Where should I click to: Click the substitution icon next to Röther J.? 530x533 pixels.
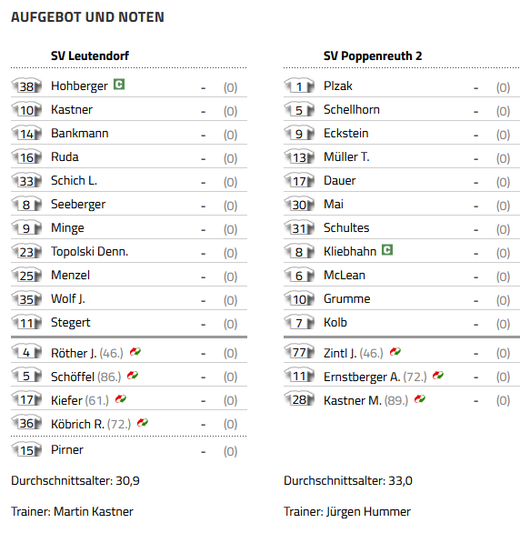135,351
